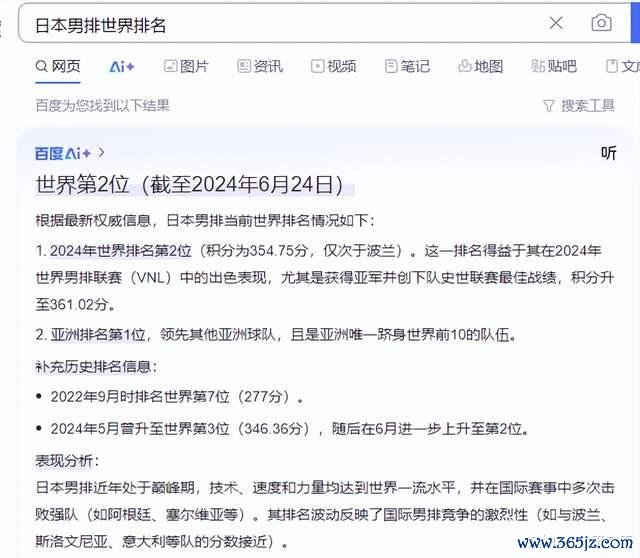Open the 图片 tab
The height and width of the screenshot is (558, 640).
click(187, 66)
